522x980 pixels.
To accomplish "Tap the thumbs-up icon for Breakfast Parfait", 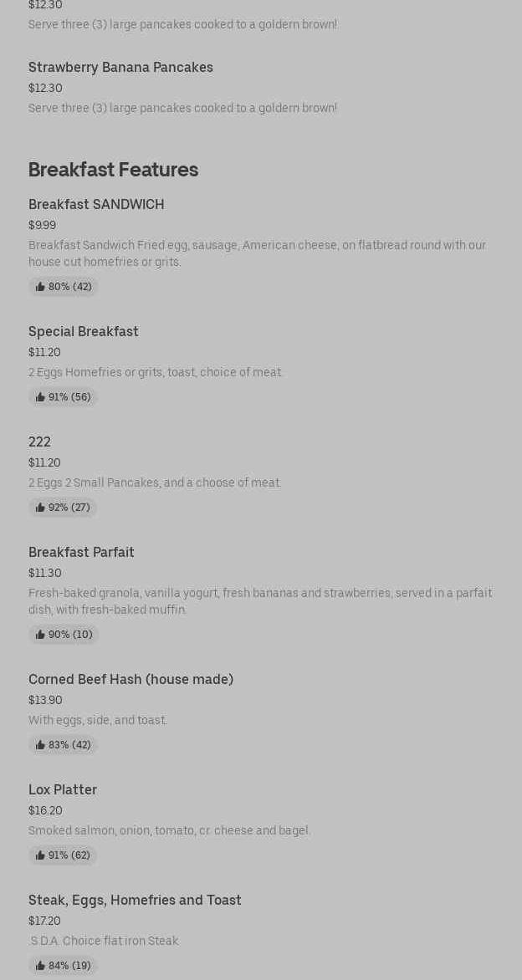I will (40, 635).
